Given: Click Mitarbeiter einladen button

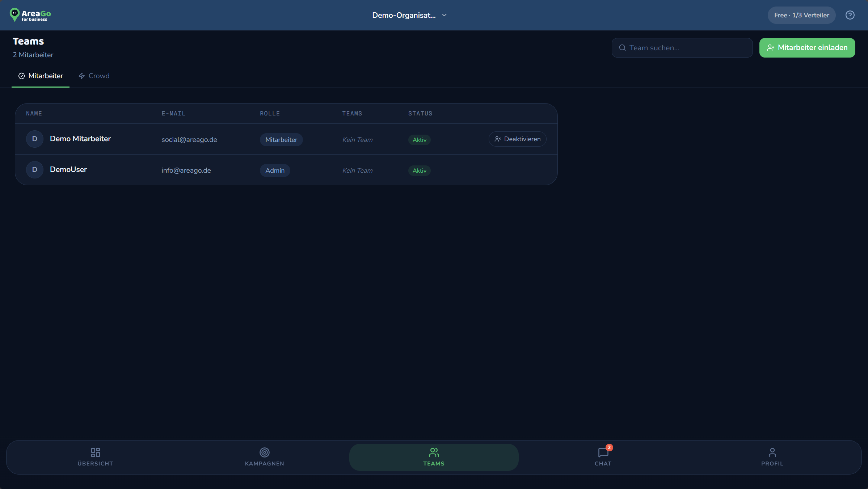Looking at the screenshot, I should click(x=807, y=48).
